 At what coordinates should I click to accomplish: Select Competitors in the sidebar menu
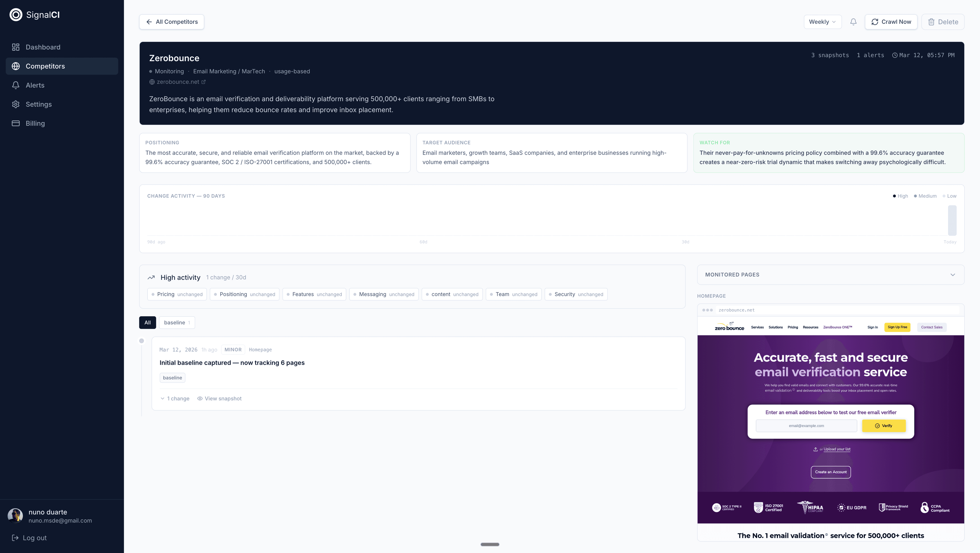click(x=44, y=66)
